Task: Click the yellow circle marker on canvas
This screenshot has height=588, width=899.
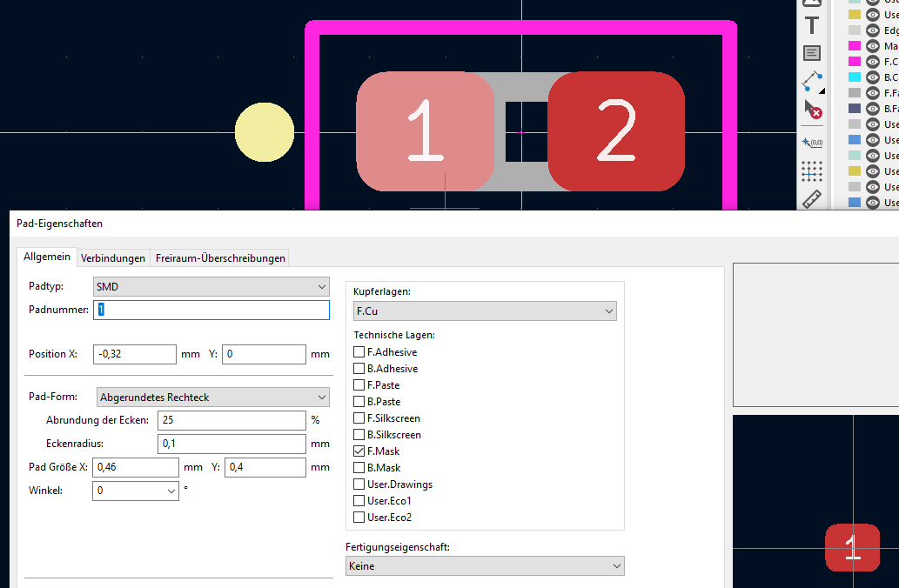Action: coord(265,132)
